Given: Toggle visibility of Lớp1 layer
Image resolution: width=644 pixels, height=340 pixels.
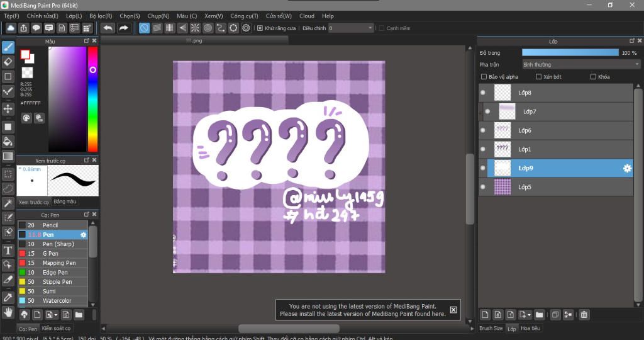Looking at the screenshot, I should tap(483, 149).
